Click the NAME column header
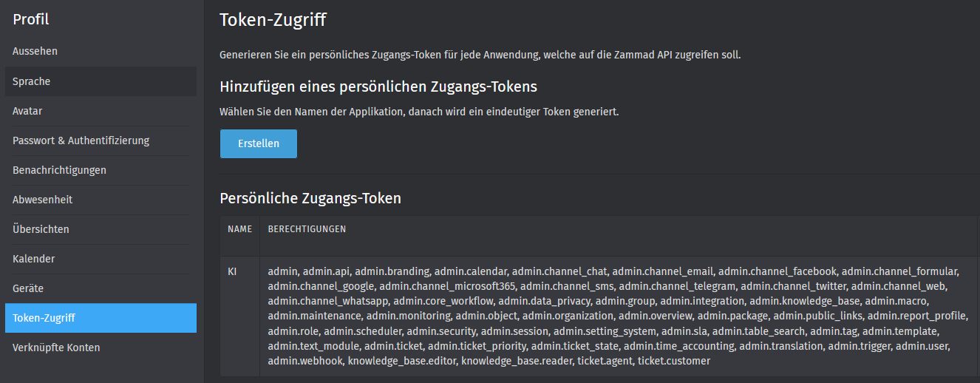The height and width of the screenshot is (383, 980). pyautogui.click(x=239, y=229)
